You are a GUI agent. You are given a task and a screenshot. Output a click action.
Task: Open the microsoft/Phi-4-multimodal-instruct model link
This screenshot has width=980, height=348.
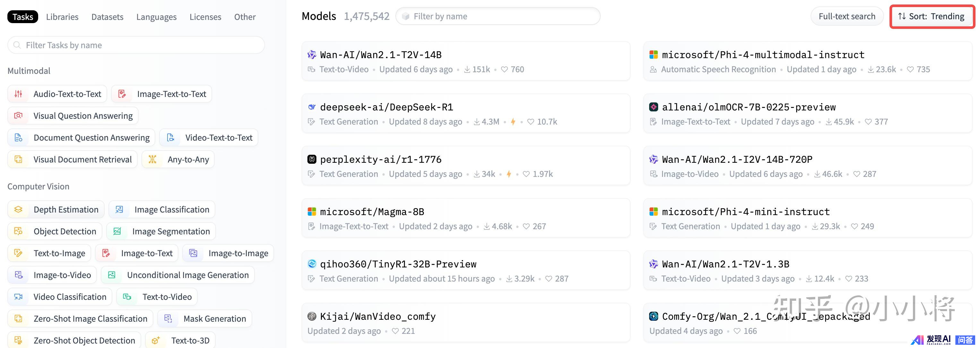(x=763, y=55)
